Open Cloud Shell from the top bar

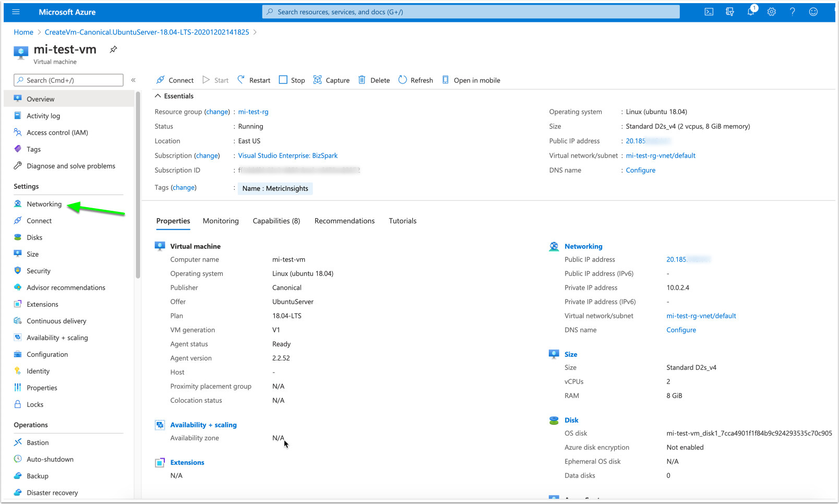[x=709, y=12]
